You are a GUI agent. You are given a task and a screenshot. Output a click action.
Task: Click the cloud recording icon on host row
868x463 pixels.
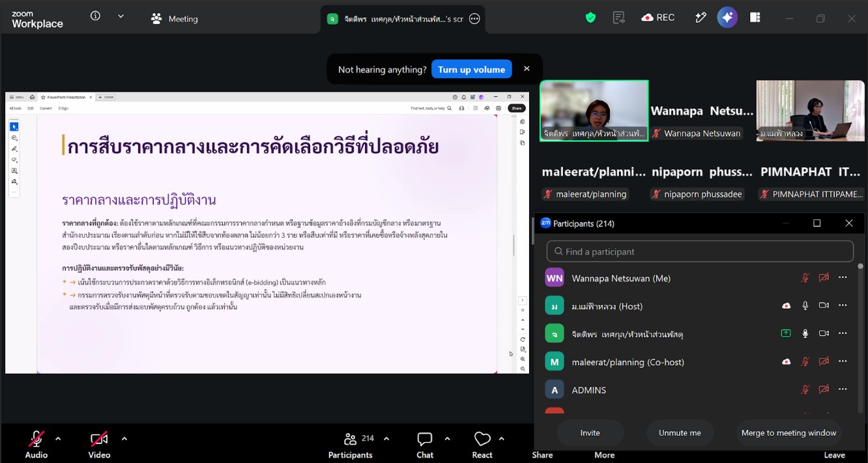point(786,305)
